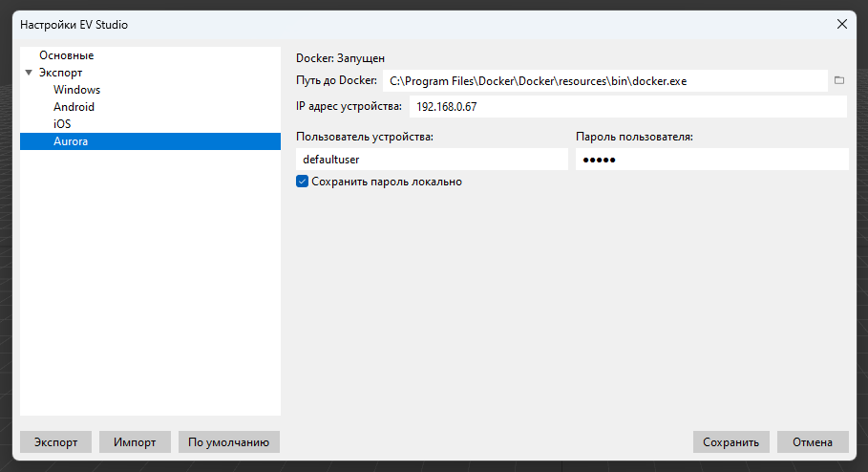Cancel with the Отмена button

[813, 441]
